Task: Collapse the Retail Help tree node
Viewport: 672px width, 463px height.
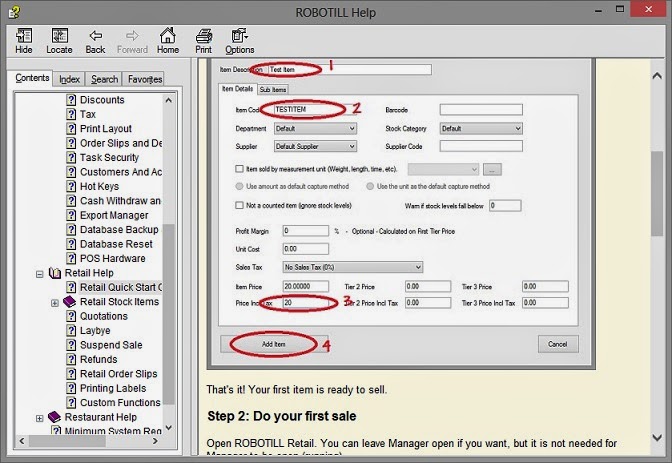Action: pyautogui.click(x=40, y=274)
